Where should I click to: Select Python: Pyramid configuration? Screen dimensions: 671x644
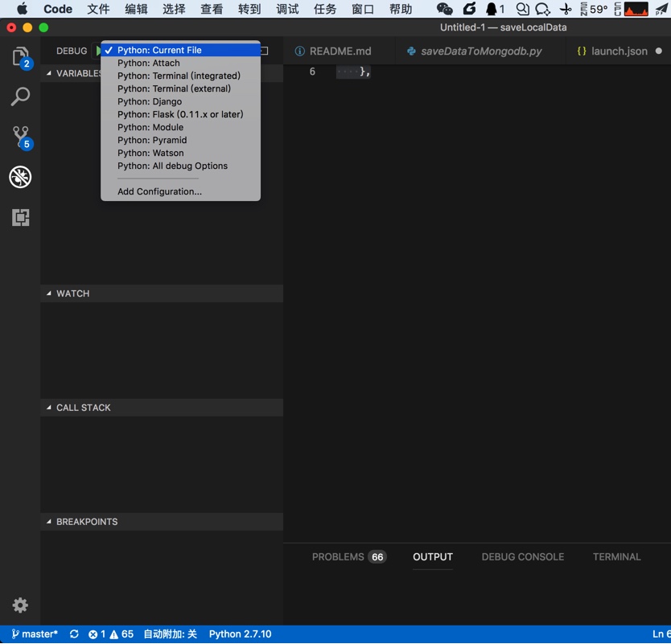tap(180, 140)
